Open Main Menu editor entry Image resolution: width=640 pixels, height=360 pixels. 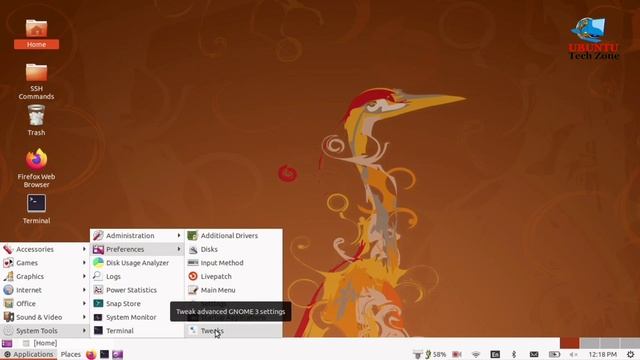[x=233, y=290]
